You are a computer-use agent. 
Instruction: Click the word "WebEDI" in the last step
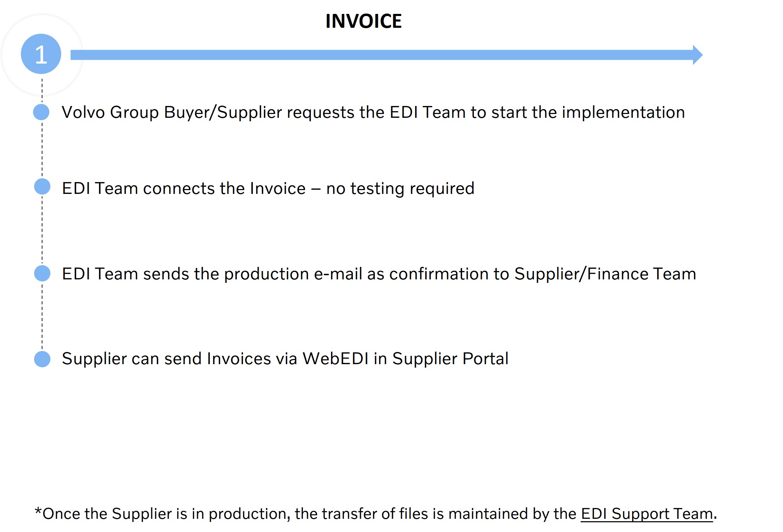click(336, 359)
